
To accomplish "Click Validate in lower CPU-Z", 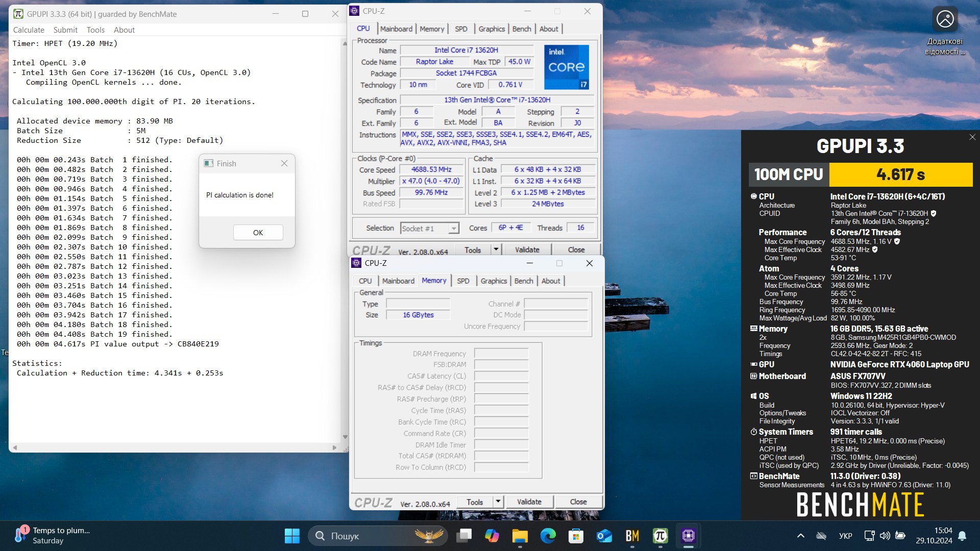I will tap(529, 502).
